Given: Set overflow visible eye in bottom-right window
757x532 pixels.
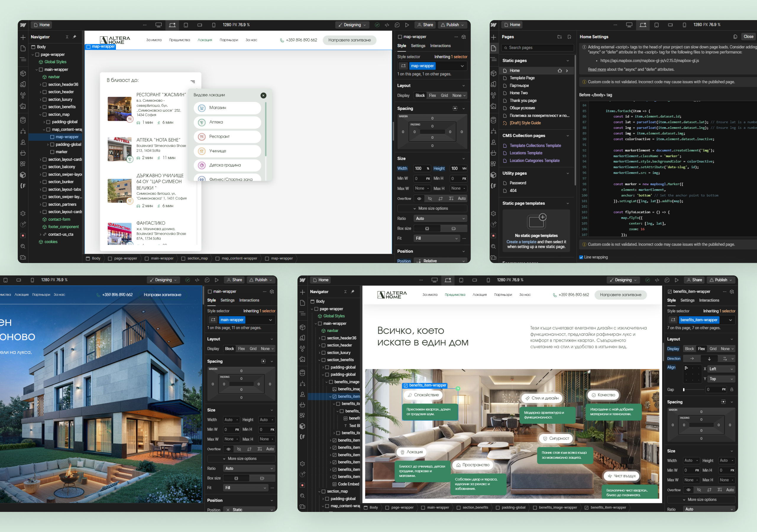Looking at the screenshot, I should click(688, 490).
